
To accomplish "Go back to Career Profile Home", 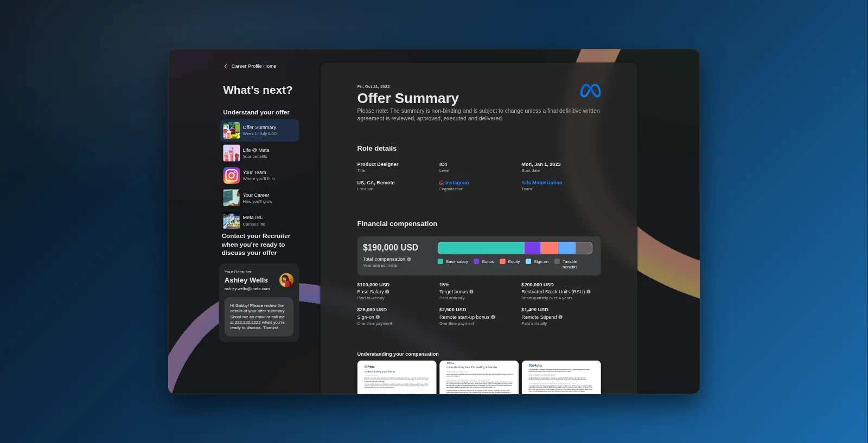I will tap(250, 66).
